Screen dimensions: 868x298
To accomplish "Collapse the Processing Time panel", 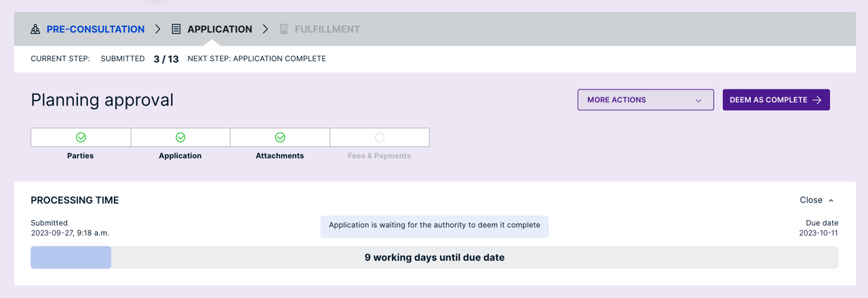I will point(816,200).
